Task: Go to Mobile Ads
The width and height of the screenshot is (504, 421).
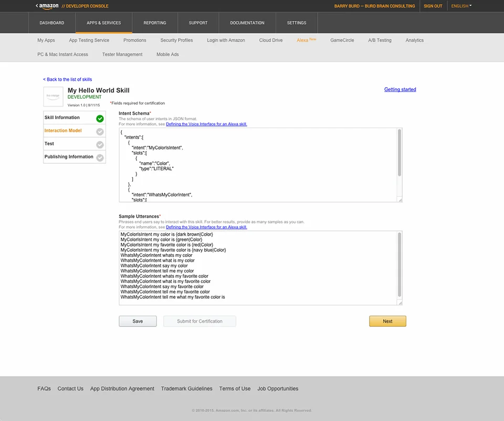Action: coord(167,54)
